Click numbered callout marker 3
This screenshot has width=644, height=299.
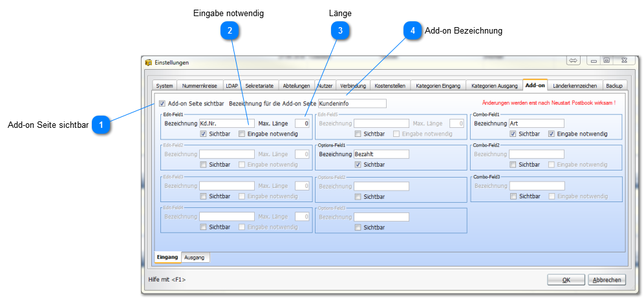coord(340,30)
